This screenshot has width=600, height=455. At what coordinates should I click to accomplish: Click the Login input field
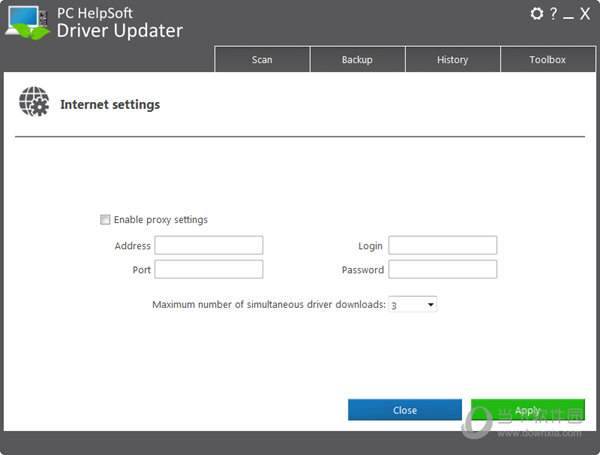tap(443, 245)
